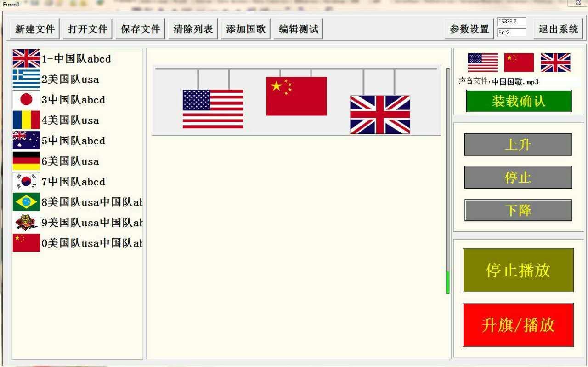Select list entry 7中国队abcd
The height and width of the screenshot is (367, 588).
(x=77, y=181)
